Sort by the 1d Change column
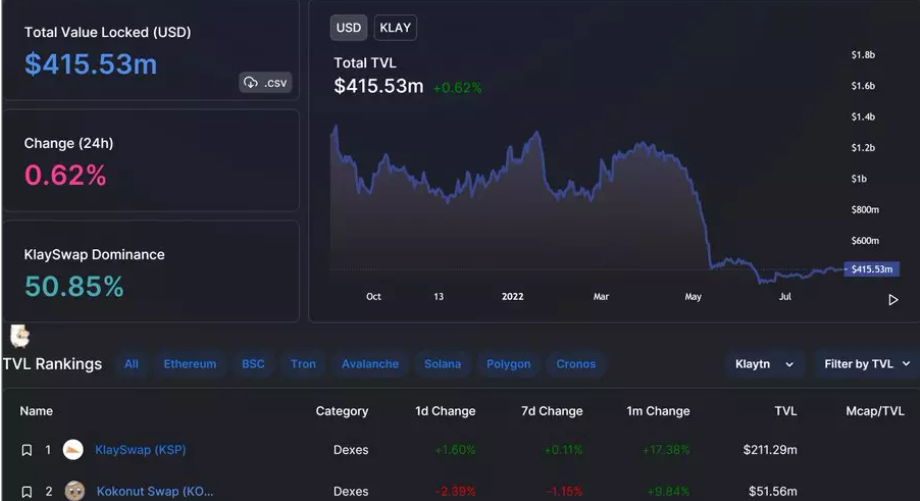This screenshot has width=920, height=501. click(445, 411)
